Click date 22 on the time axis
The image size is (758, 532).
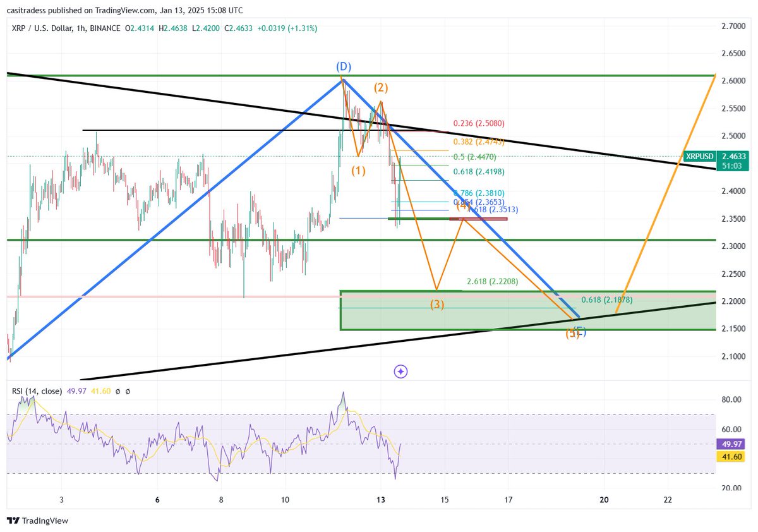click(668, 500)
